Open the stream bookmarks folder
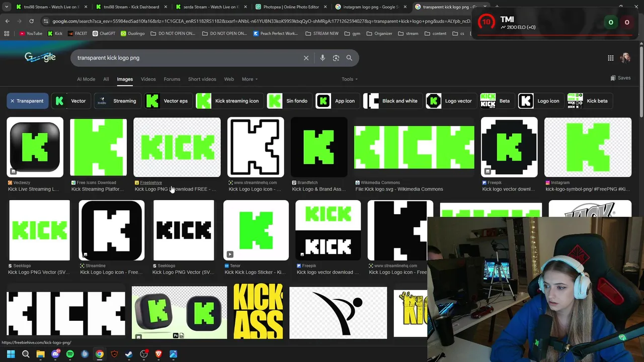The width and height of the screenshot is (644, 362). point(408,34)
